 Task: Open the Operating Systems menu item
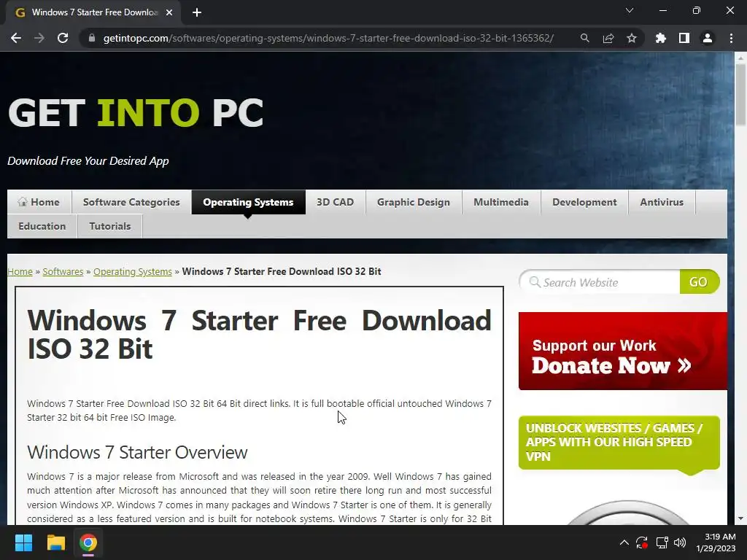tap(248, 202)
